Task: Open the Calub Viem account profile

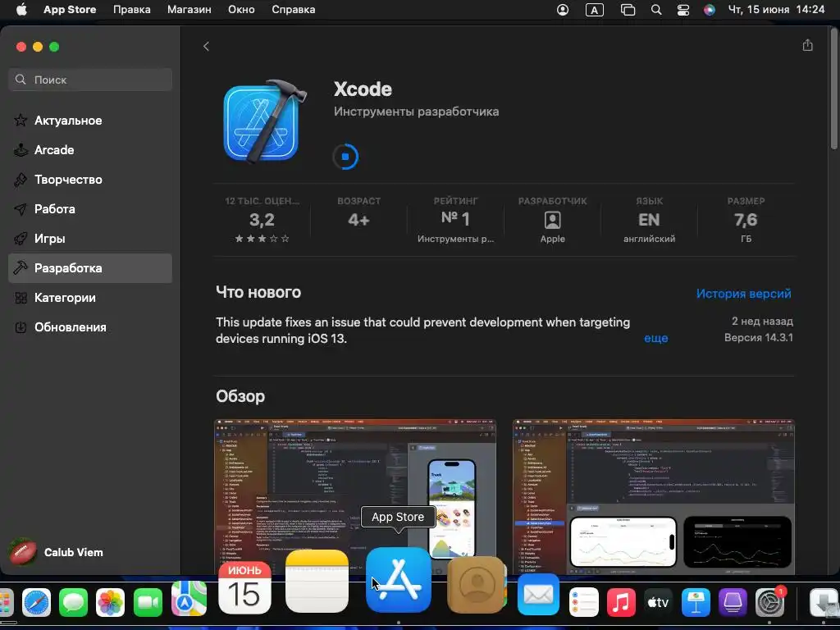Action: click(x=57, y=552)
